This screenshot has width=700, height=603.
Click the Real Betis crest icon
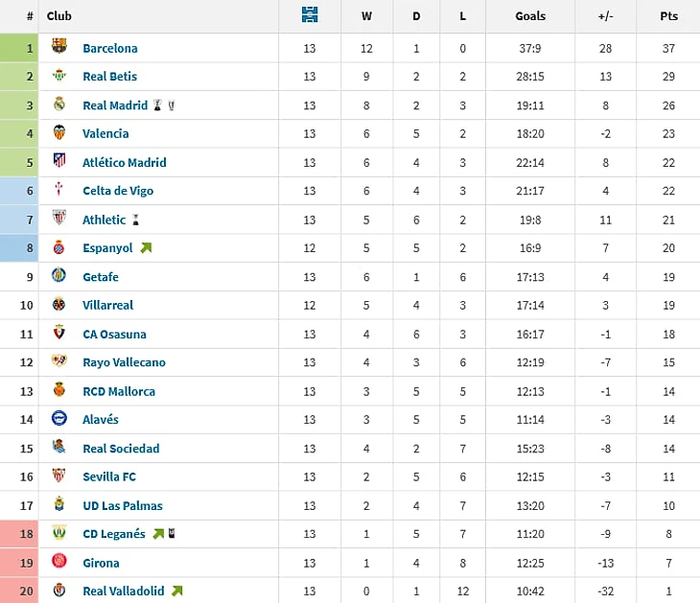coord(58,75)
